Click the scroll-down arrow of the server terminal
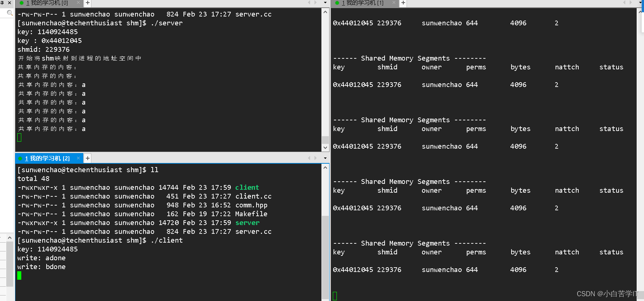The width and height of the screenshot is (644, 301). (325, 148)
